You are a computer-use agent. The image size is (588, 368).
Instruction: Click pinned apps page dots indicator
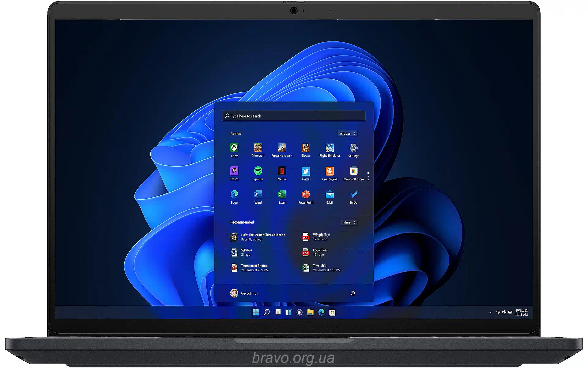[368, 176]
